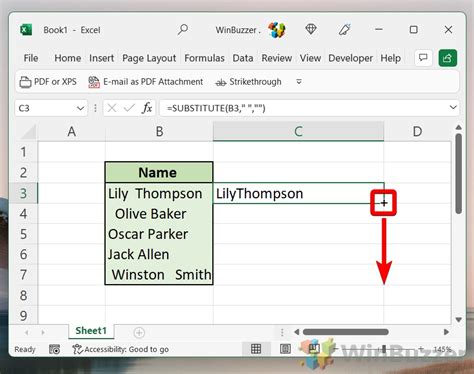This screenshot has height=374, width=474.
Task: Click the Ready status indicator
Action: tap(25, 349)
